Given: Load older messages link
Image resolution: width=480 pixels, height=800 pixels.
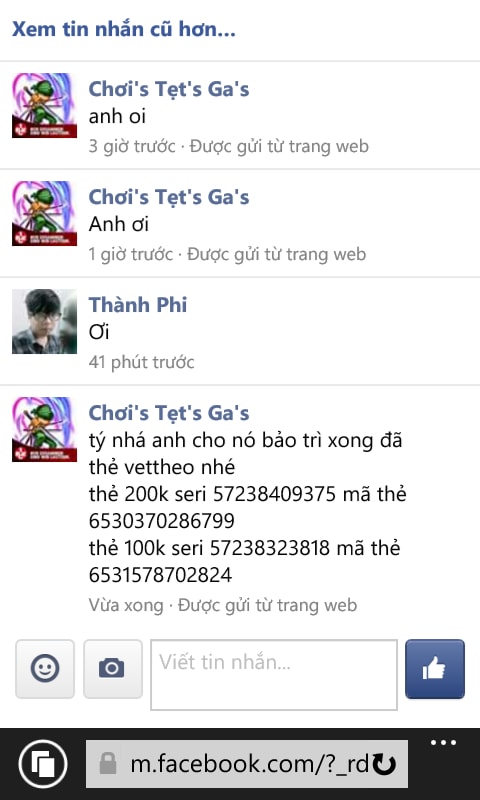Looking at the screenshot, I should pyautogui.click(x=124, y=30).
